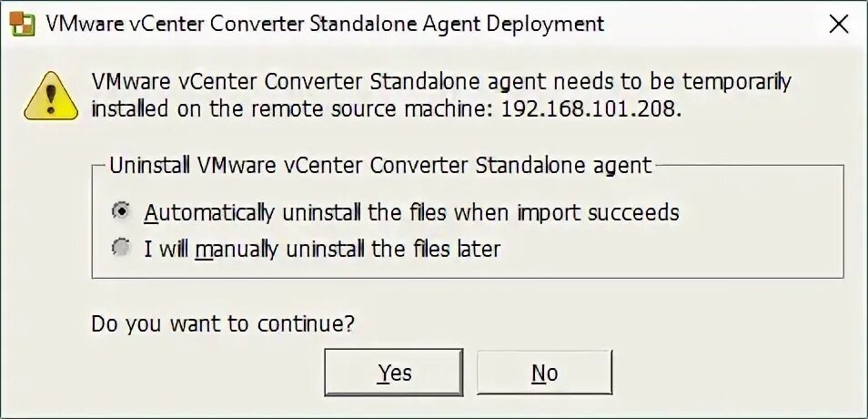Click the "Automatically uninstall the files" label text
868x419 pixels.
click(411, 213)
